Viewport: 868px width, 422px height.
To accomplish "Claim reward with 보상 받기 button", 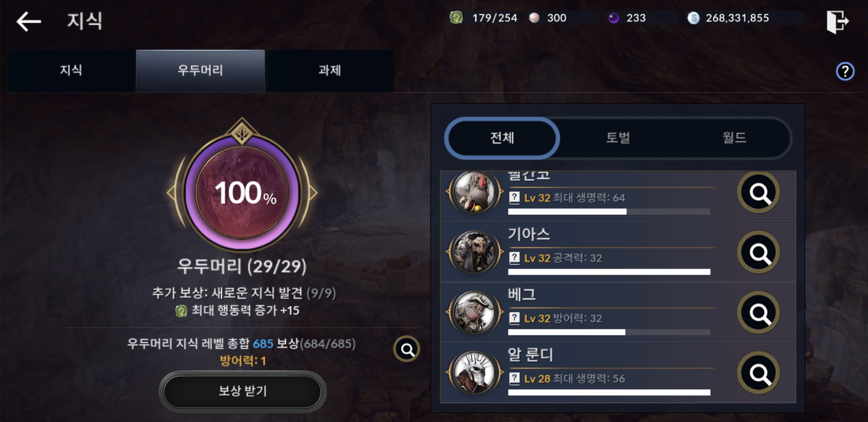I will point(242,391).
